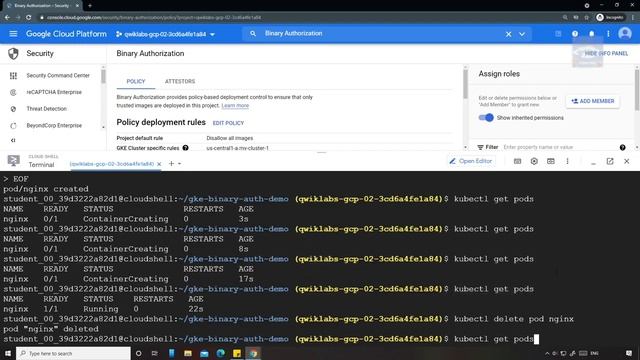Open the header more options menu

click(x=608, y=34)
